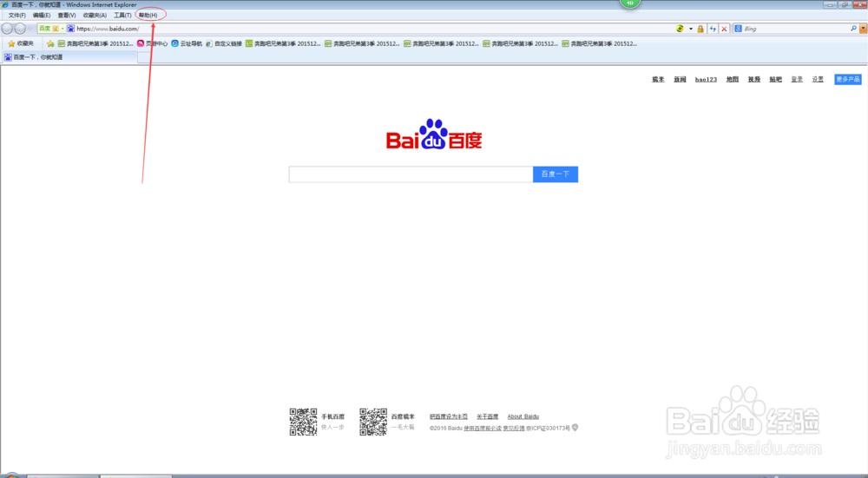Click the add-to-favorites-bar star icon

[50, 43]
